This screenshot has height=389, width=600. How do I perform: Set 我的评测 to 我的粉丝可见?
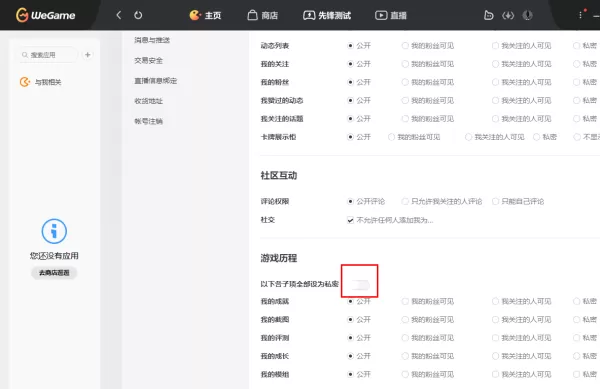pos(405,338)
